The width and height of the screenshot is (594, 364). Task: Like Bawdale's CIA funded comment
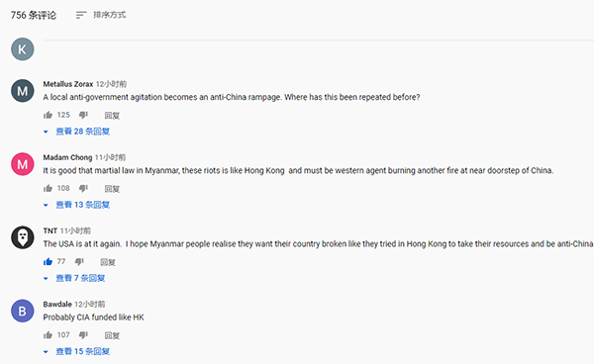pyautogui.click(x=48, y=335)
